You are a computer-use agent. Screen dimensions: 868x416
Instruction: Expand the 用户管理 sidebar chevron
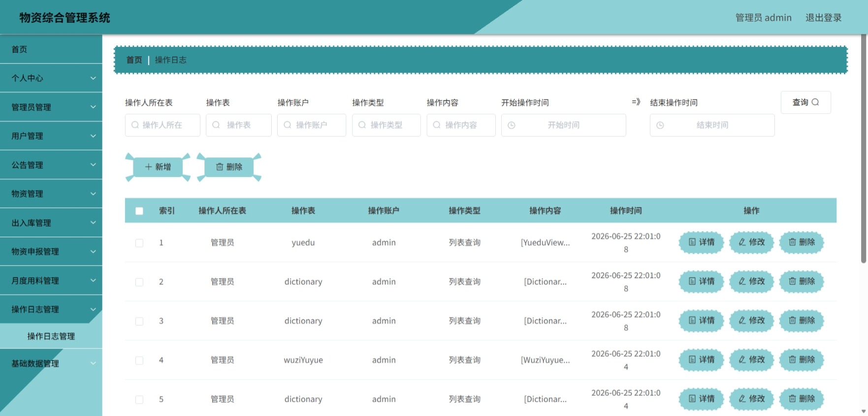click(93, 136)
